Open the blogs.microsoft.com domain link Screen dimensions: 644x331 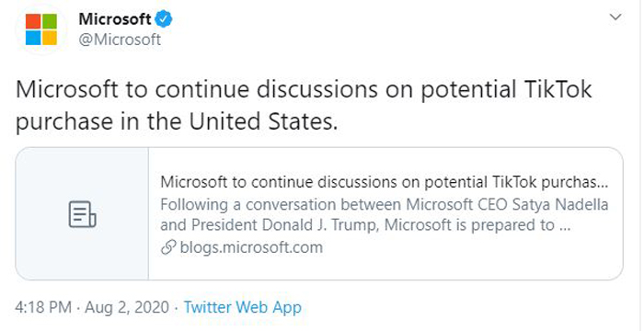click(251, 247)
